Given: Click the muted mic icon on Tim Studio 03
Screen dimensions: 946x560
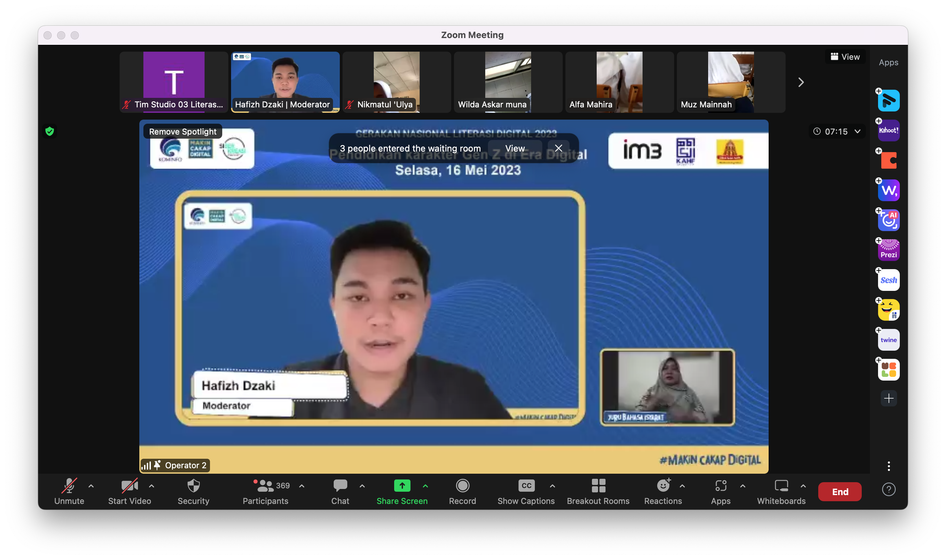Looking at the screenshot, I should click(126, 105).
